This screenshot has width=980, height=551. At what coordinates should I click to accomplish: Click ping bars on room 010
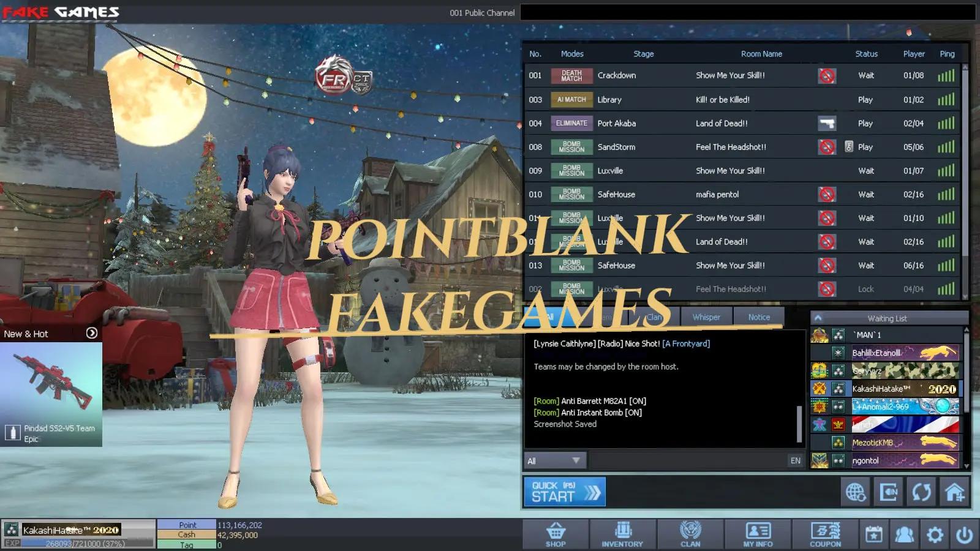tap(946, 194)
